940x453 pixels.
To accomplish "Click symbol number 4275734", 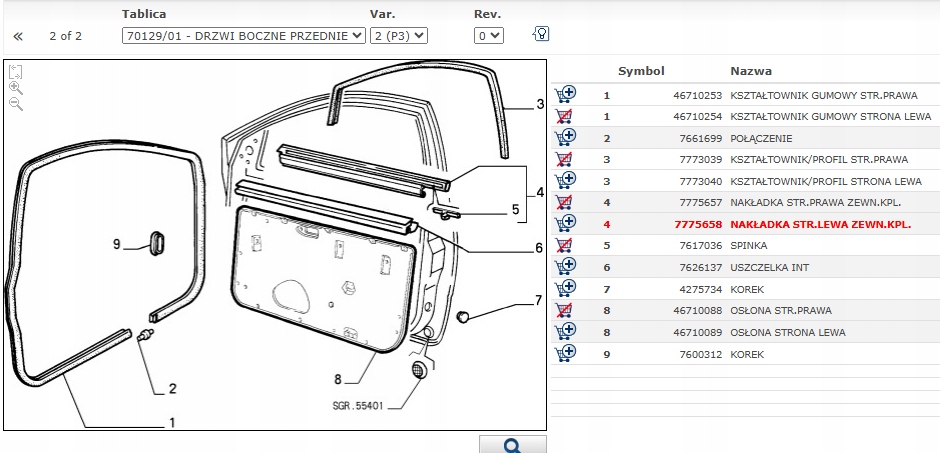I will pyautogui.click(x=700, y=289).
